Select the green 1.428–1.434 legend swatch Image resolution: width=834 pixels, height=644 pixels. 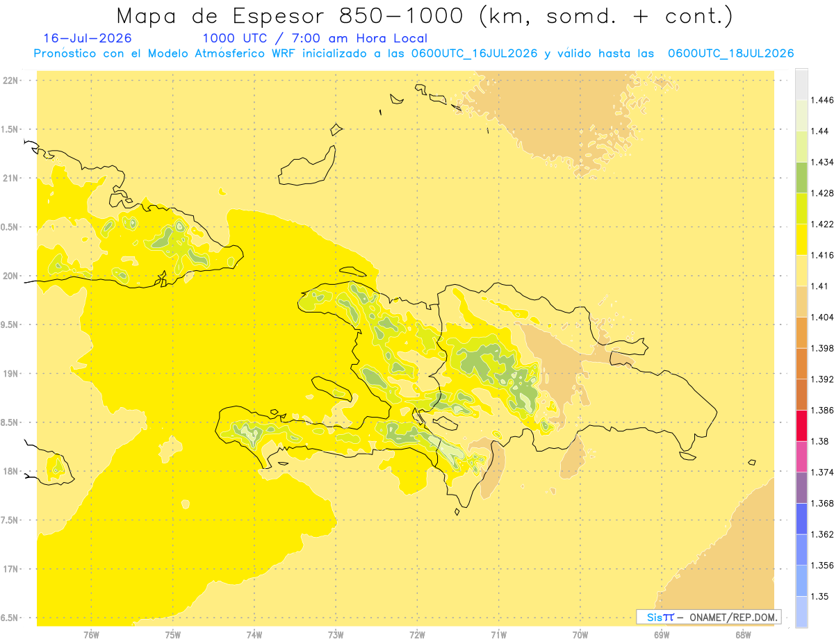click(x=801, y=177)
